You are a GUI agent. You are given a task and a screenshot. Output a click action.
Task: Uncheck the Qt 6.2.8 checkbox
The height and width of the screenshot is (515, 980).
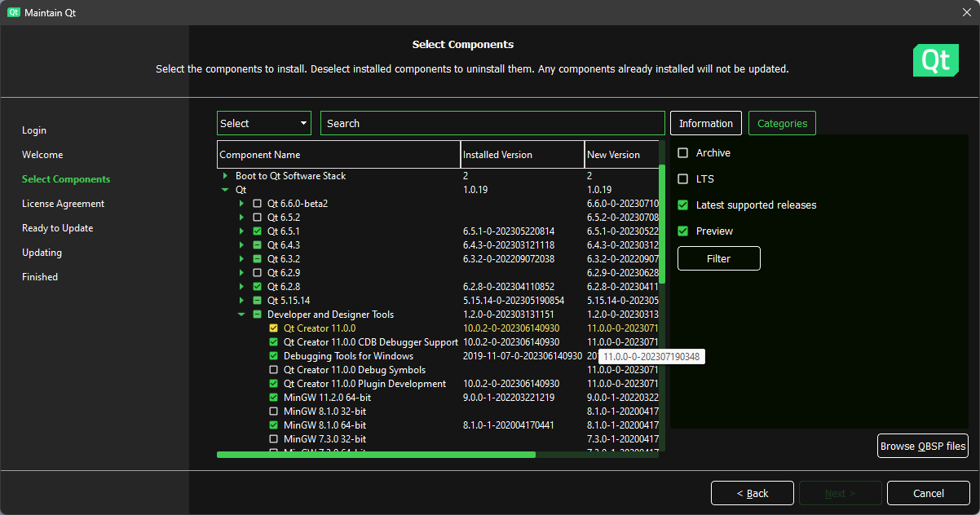(258, 287)
